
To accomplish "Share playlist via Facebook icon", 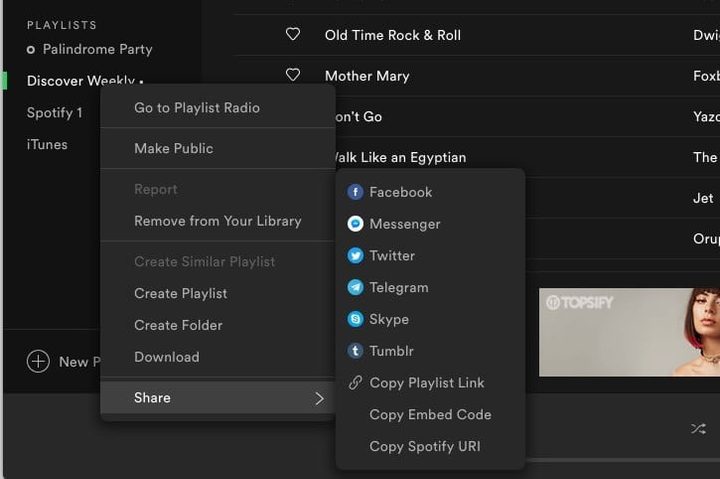I will 355,192.
